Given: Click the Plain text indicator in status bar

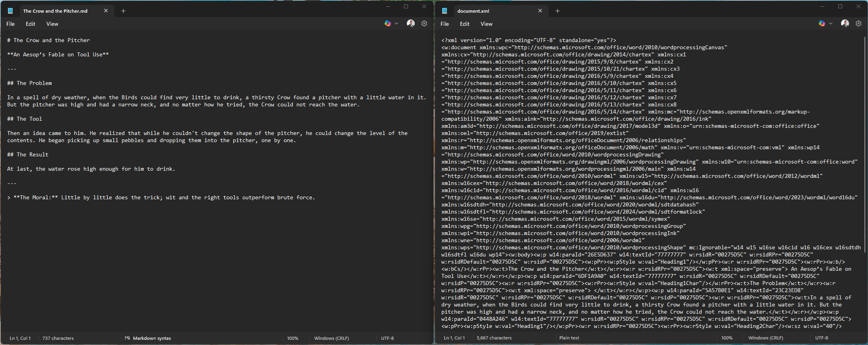Looking at the screenshot, I should [569, 338].
